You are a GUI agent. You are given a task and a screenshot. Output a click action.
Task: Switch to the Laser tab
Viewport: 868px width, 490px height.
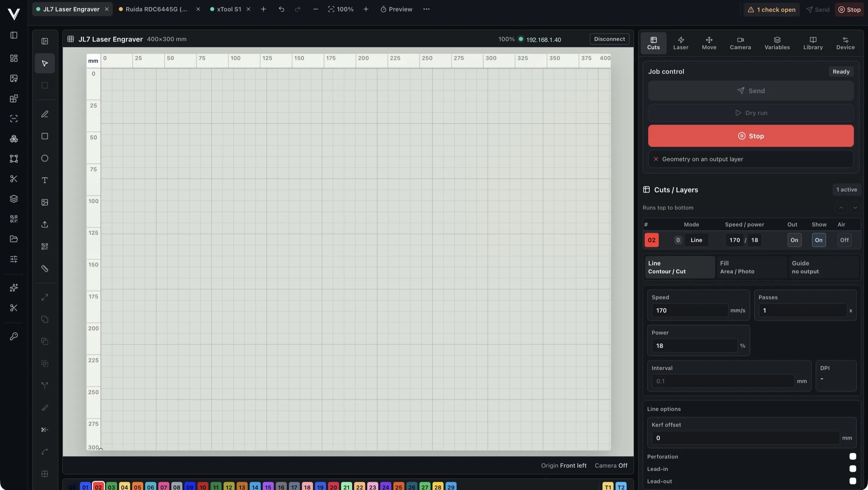[681, 43]
